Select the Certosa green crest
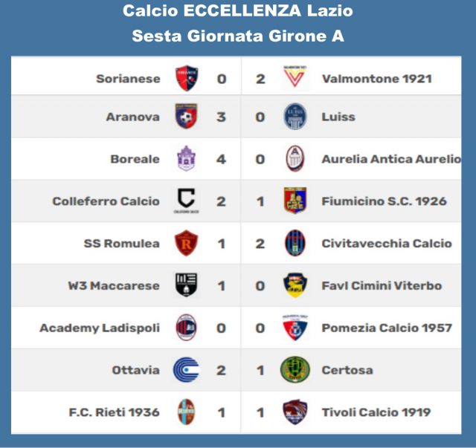The width and height of the screenshot is (476, 448). tap(295, 369)
